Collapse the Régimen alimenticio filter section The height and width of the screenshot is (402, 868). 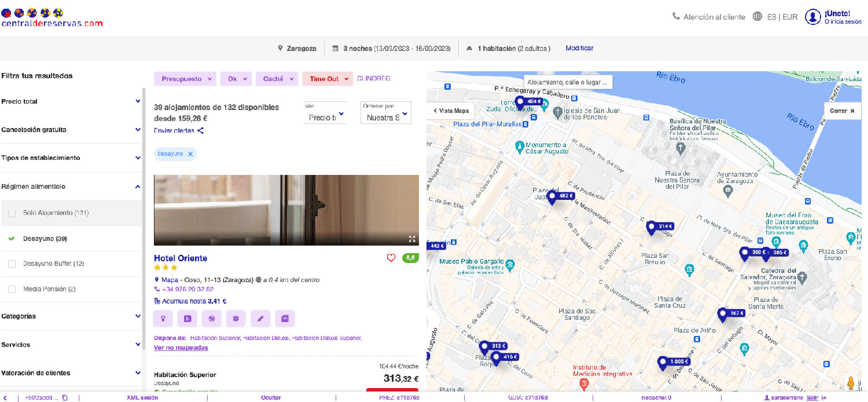click(71, 187)
